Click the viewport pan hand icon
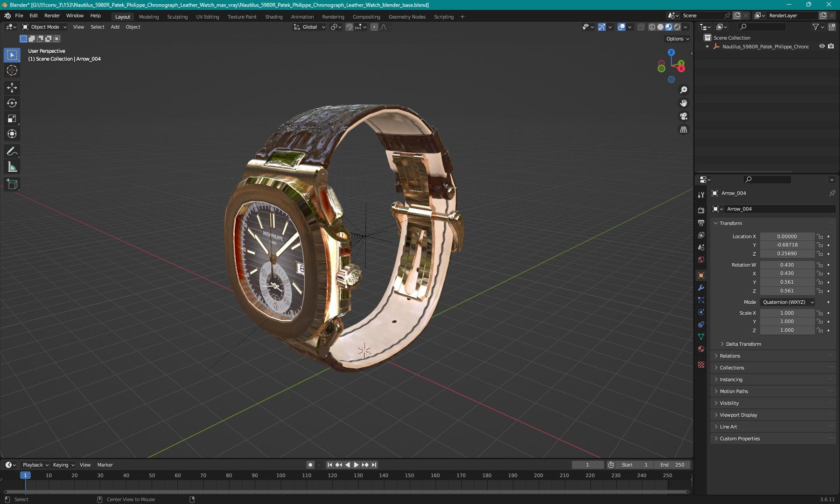Viewport: 840px width, 504px height. [684, 103]
